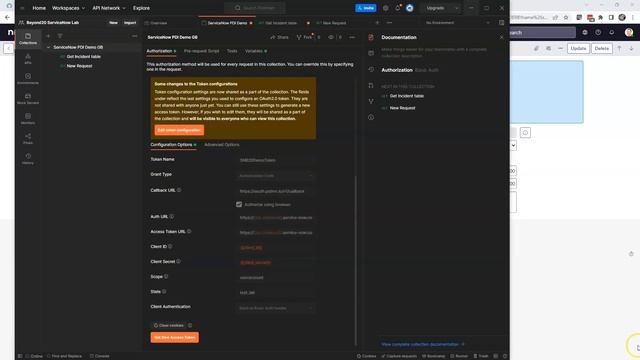
Task: Click the Forks icon in the right rail
Action: coord(371,101)
